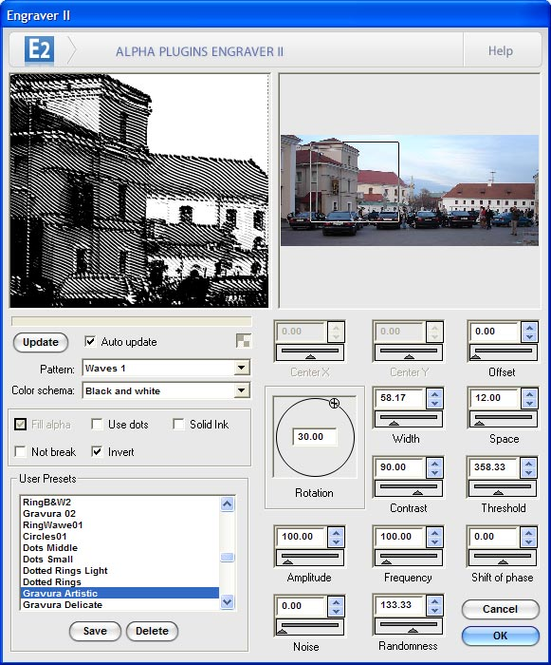Image resolution: width=551 pixels, height=665 pixels.
Task: Disable the Auto update checkbox
Action: coord(90,341)
